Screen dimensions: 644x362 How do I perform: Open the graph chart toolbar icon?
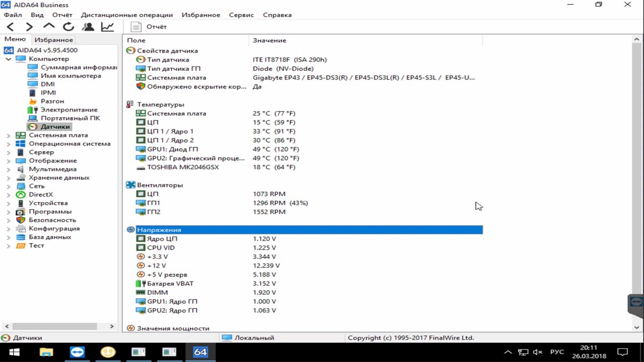pyautogui.click(x=107, y=26)
